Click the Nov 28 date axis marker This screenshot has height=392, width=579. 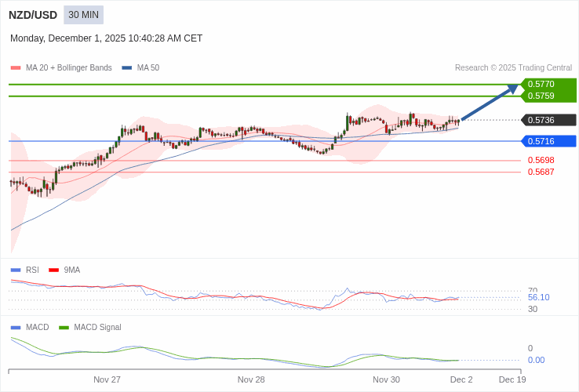coord(251,379)
